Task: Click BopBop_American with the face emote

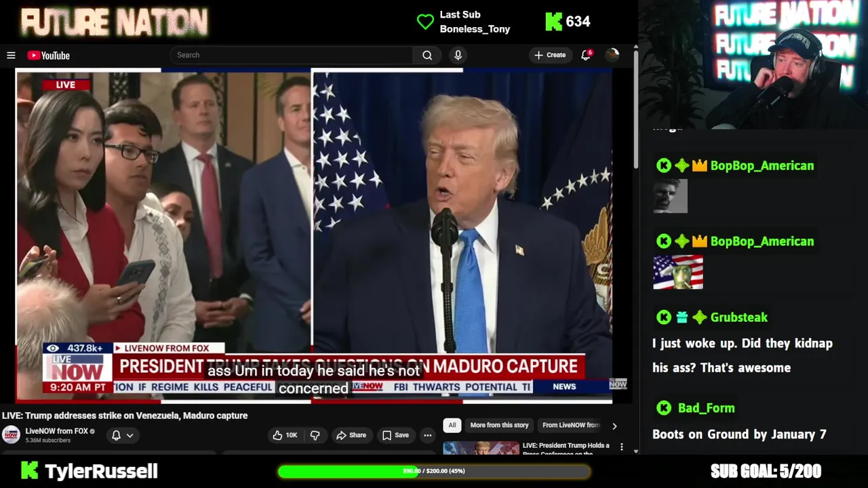Action: pyautogui.click(x=762, y=165)
